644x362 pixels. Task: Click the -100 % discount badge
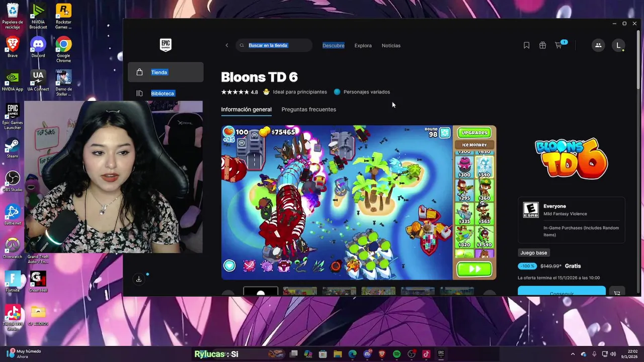click(x=527, y=266)
